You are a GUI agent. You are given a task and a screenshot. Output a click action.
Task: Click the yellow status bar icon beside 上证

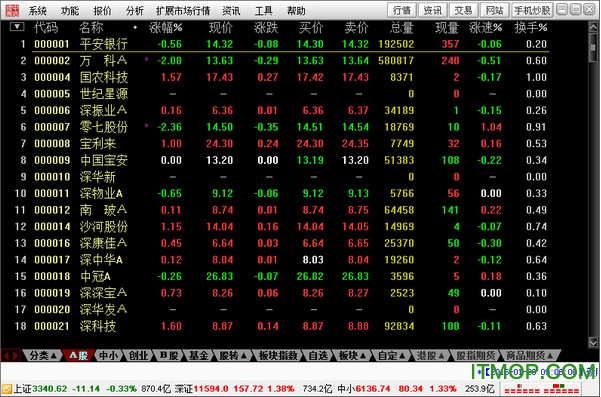pyautogui.click(x=7, y=389)
